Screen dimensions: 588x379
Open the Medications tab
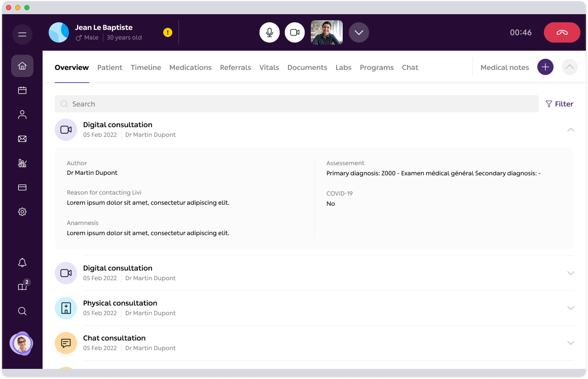tap(191, 67)
